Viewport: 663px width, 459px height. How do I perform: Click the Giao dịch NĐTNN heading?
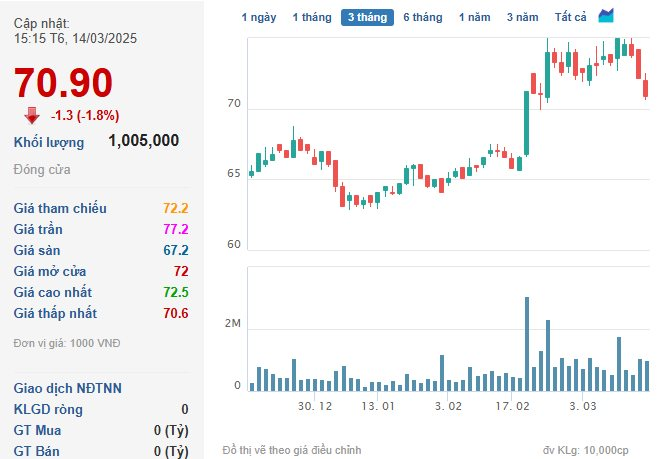tap(68, 388)
